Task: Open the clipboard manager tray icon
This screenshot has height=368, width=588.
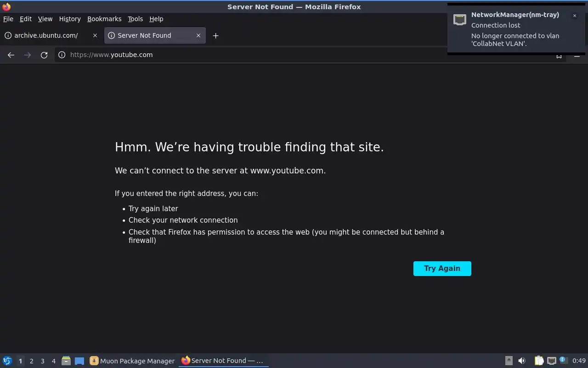Action: (539, 361)
